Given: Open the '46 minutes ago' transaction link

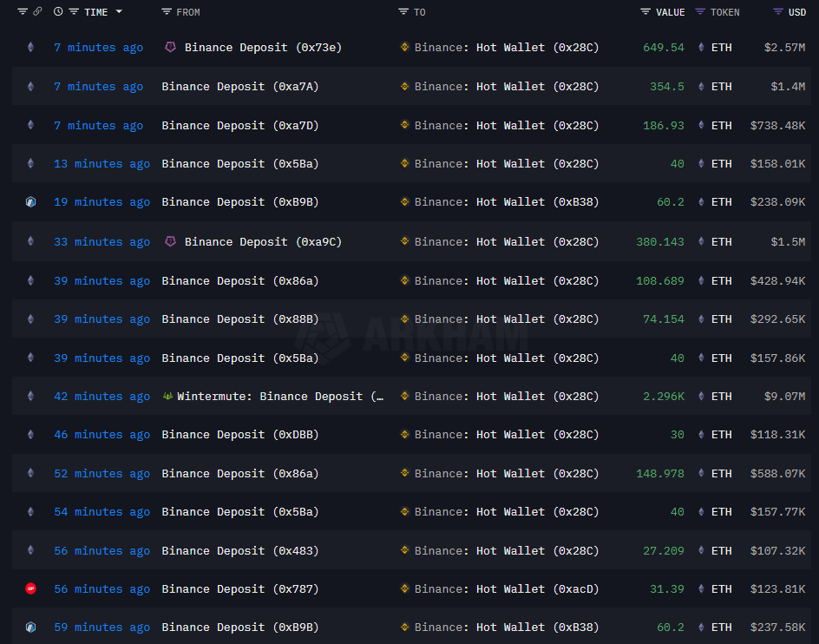Looking at the screenshot, I should 102,434.
